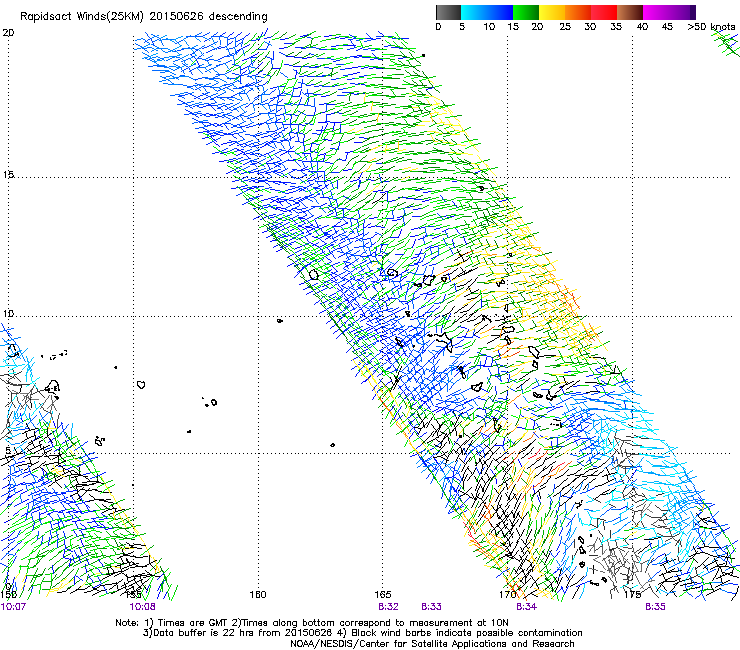The width and height of the screenshot is (740, 650).
Task: Click the gray 0–5 knots color segment
Action: click(x=448, y=12)
